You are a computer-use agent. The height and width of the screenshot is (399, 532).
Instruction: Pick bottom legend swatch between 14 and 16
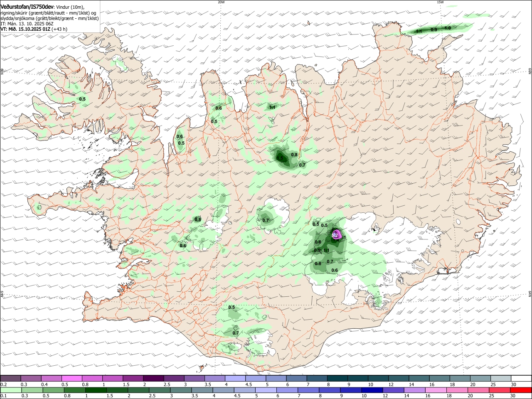414,390
